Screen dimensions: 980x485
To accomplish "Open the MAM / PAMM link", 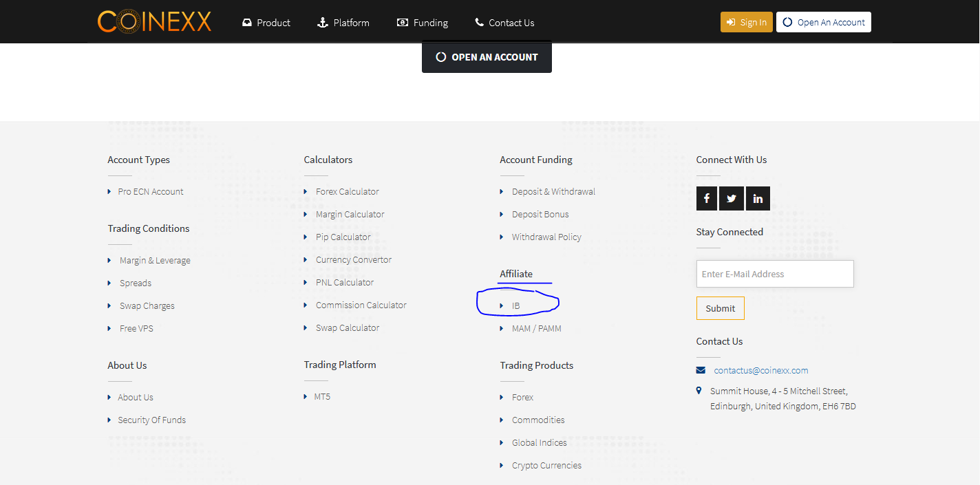I will [x=537, y=328].
